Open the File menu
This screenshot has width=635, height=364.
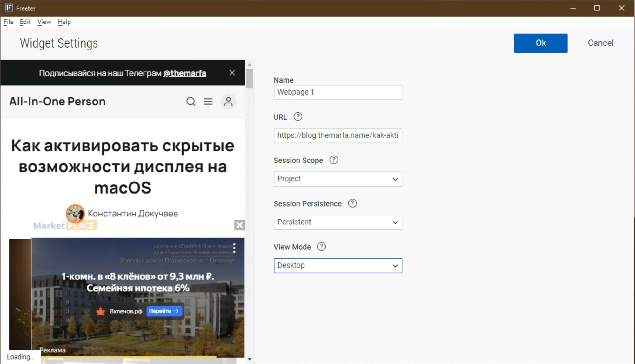pyautogui.click(x=9, y=22)
